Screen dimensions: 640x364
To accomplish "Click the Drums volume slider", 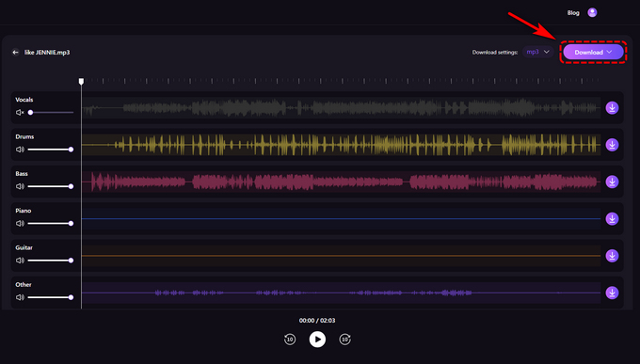I will [x=51, y=150].
